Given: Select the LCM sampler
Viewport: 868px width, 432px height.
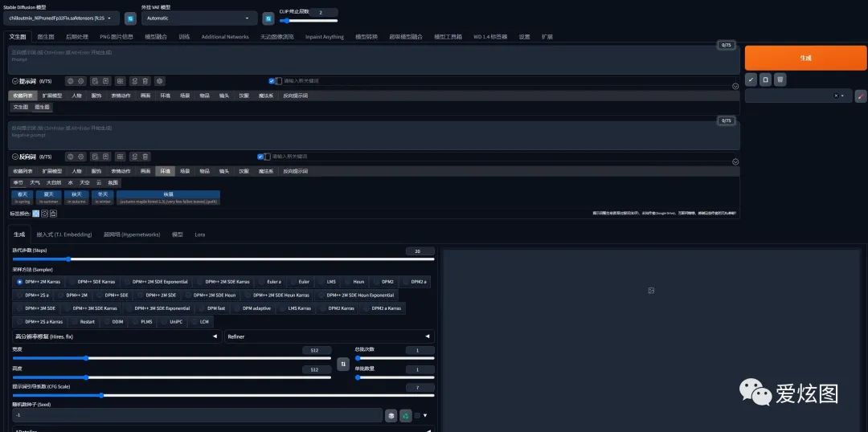Looking at the screenshot, I should pos(200,321).
